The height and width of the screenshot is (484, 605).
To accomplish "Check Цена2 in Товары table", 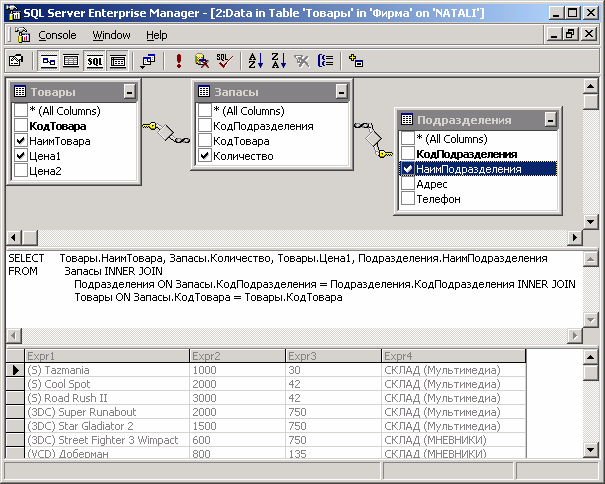I will point(20,170).
